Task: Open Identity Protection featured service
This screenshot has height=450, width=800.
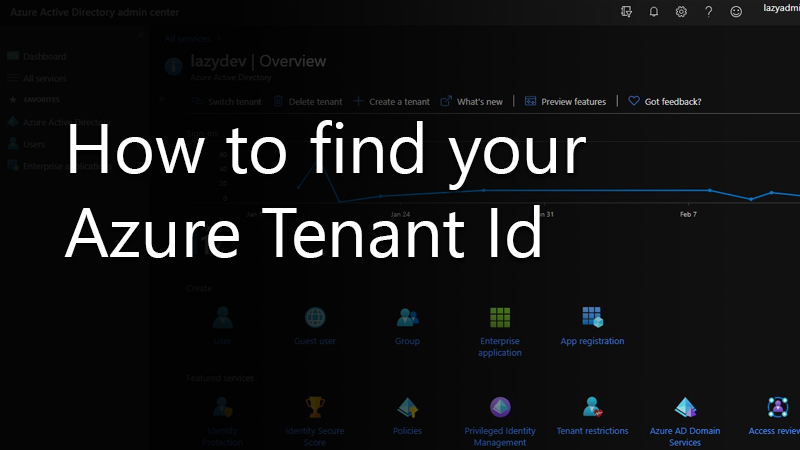Action: point(222,408)
